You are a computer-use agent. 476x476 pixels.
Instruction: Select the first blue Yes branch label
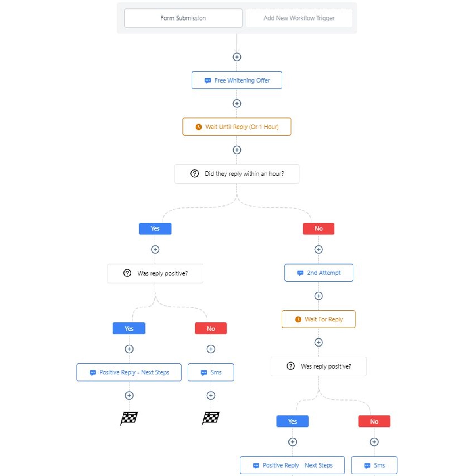155,229
